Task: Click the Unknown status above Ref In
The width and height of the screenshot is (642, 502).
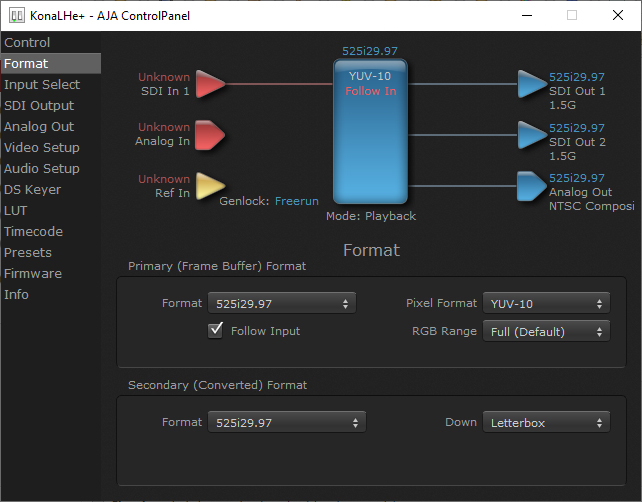Action: point(164,179)
